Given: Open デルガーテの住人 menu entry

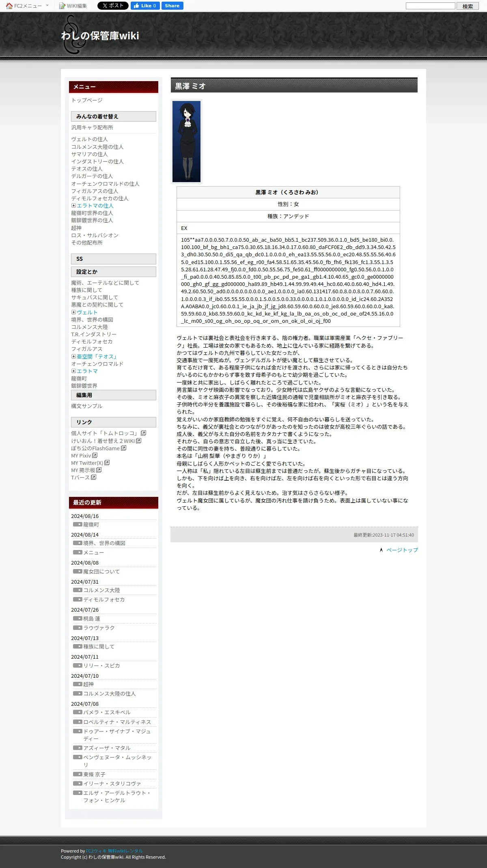Looking at the screenshot, I should click(x=92, y=176).
